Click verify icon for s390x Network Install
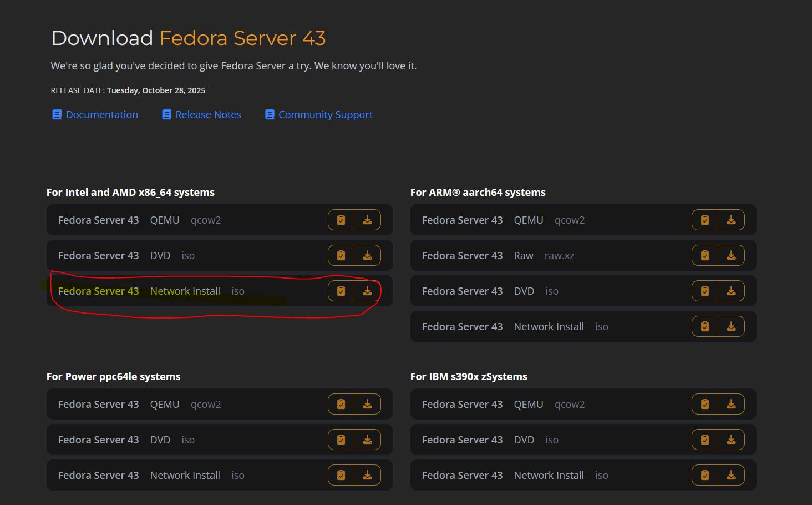Viewport: 812px width, 505px height. point(705,475)
